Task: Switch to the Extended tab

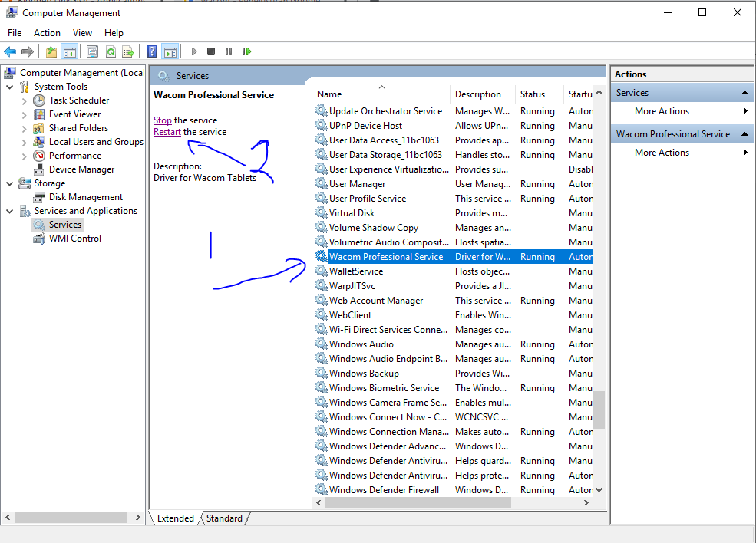Action: pos(175,518)
